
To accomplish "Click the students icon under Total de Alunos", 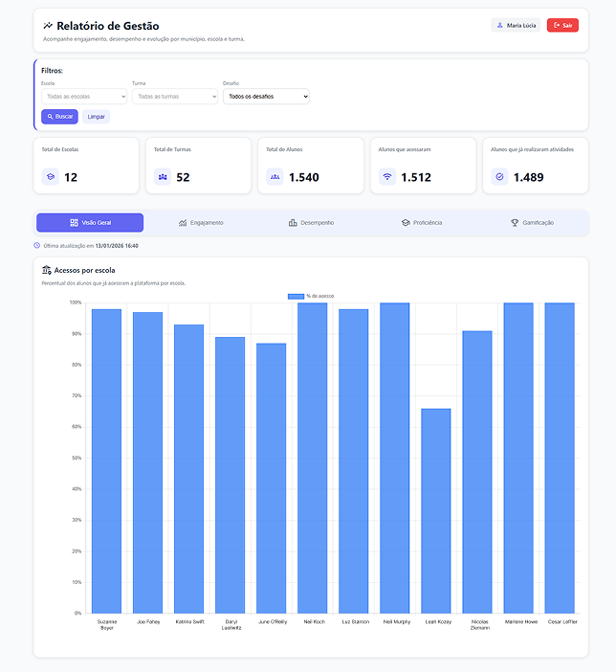I will click(x=275, y=177).
